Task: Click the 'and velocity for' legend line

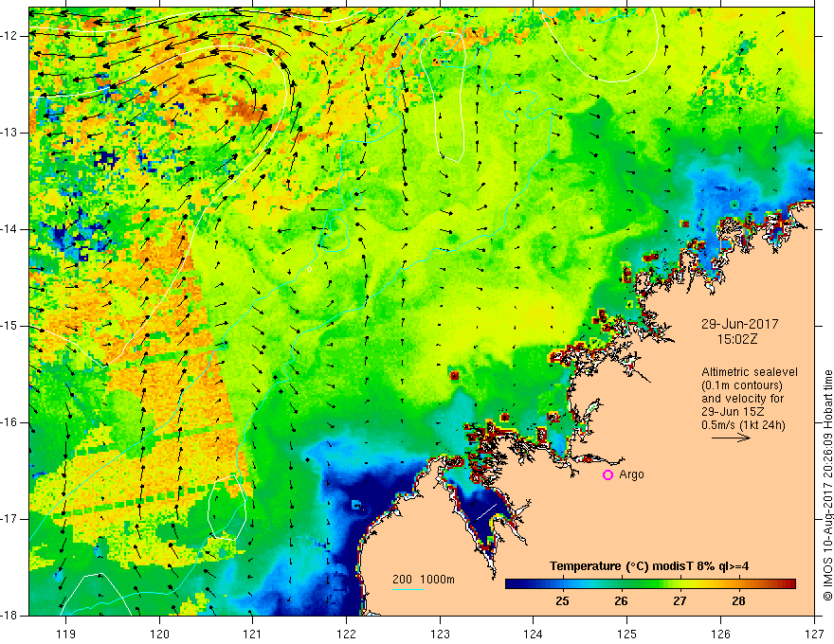Action: tap(742, 399)
